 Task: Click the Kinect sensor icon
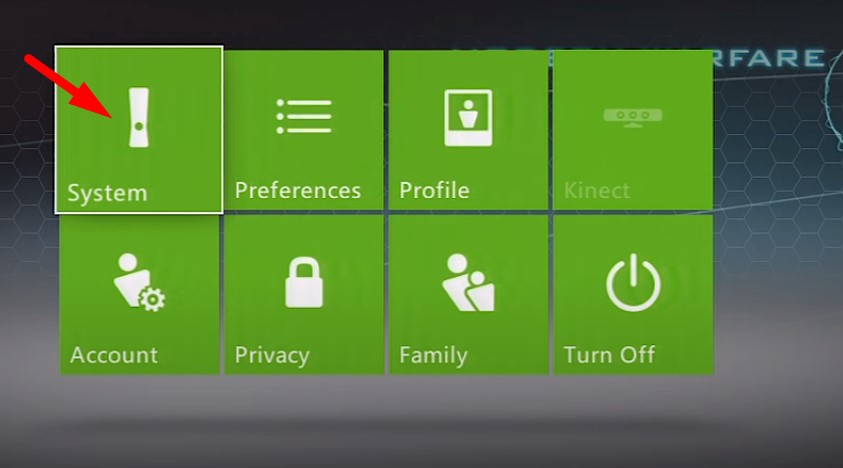pyautogui.click(x=633, y=117)
